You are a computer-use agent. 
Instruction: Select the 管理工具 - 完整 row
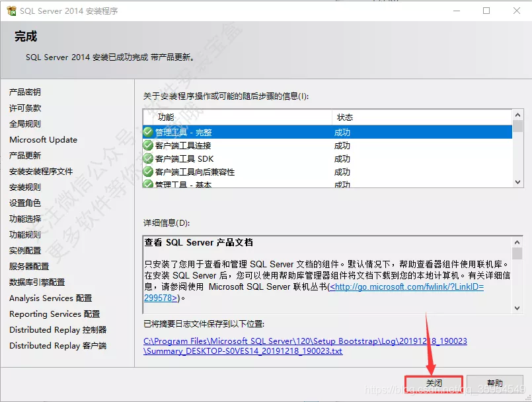coord(328,132)
